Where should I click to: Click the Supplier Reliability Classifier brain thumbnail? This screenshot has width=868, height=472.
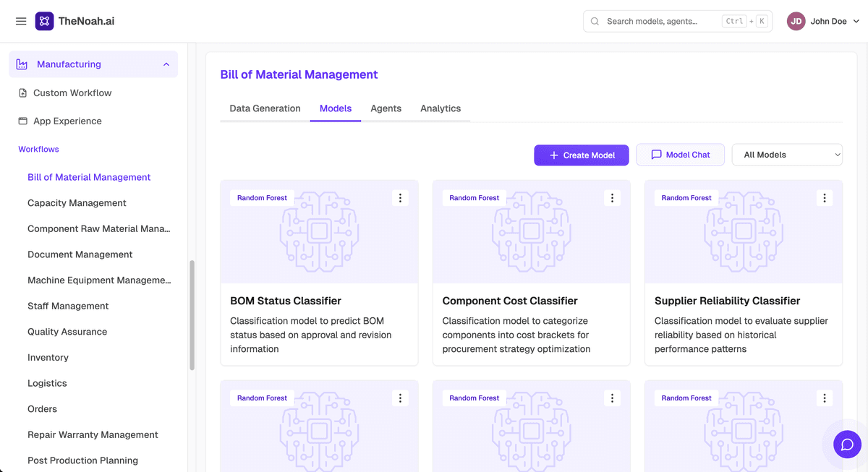[x=744, y=231]
